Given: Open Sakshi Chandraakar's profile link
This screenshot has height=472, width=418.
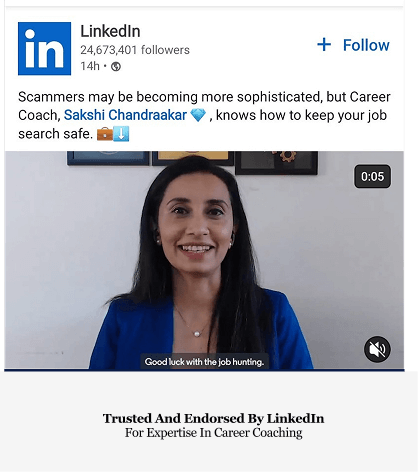Looking at the screenshot, I should pyautogui.click(x=125, y=115).
